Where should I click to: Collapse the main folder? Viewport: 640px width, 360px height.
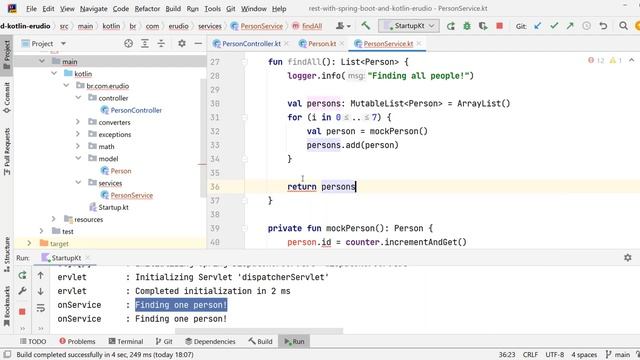tap(42, 61)
